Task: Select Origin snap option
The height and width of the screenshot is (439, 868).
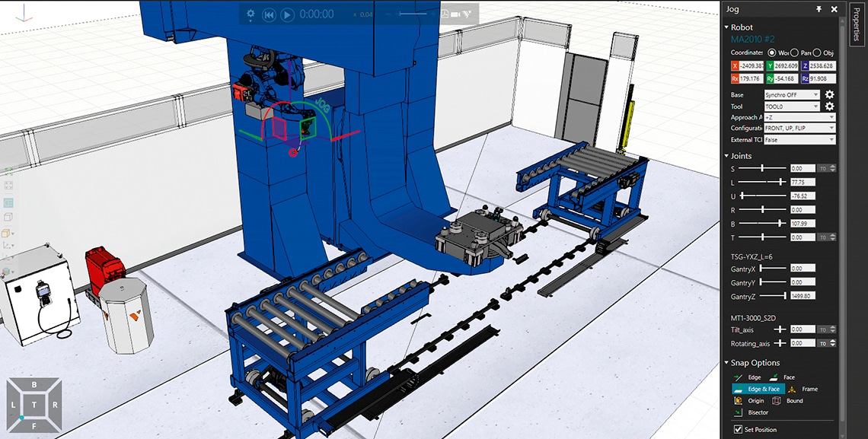Action: point(748,400)
